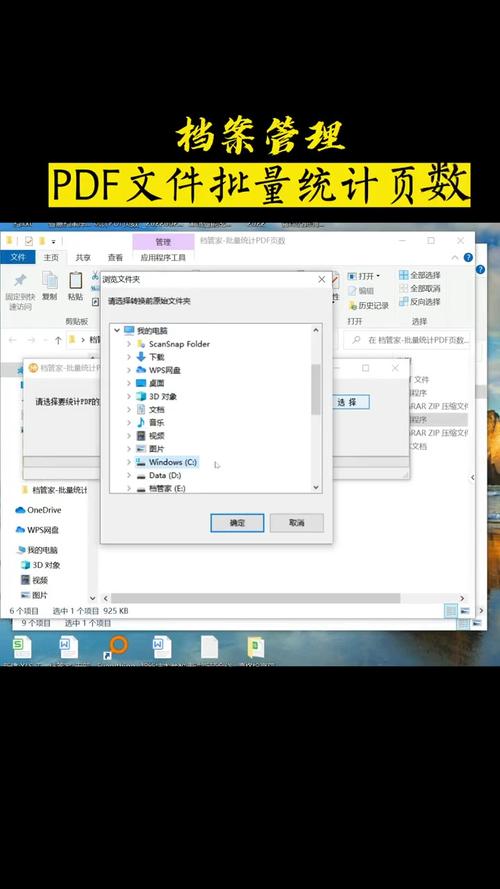Select 桌面 in the browse dialog tree
500x889 pixels.
click(x=156, y=383)
